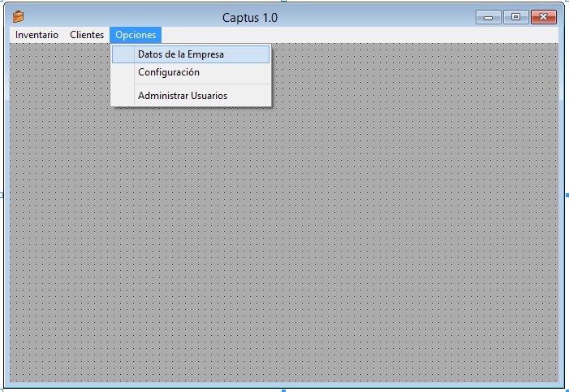Choose Configuración from the Opciones menu

168,72
